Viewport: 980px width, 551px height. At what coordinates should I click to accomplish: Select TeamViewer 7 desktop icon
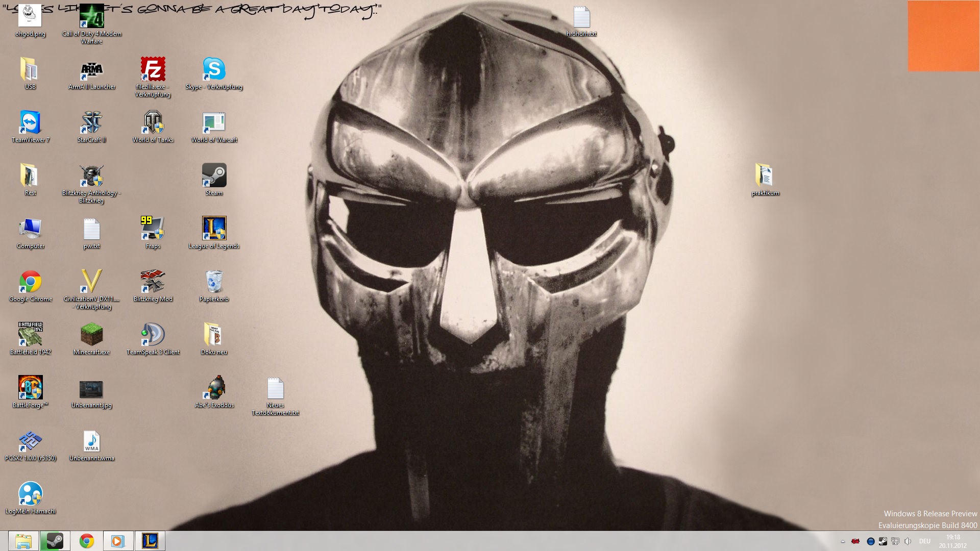coord(30,123)
